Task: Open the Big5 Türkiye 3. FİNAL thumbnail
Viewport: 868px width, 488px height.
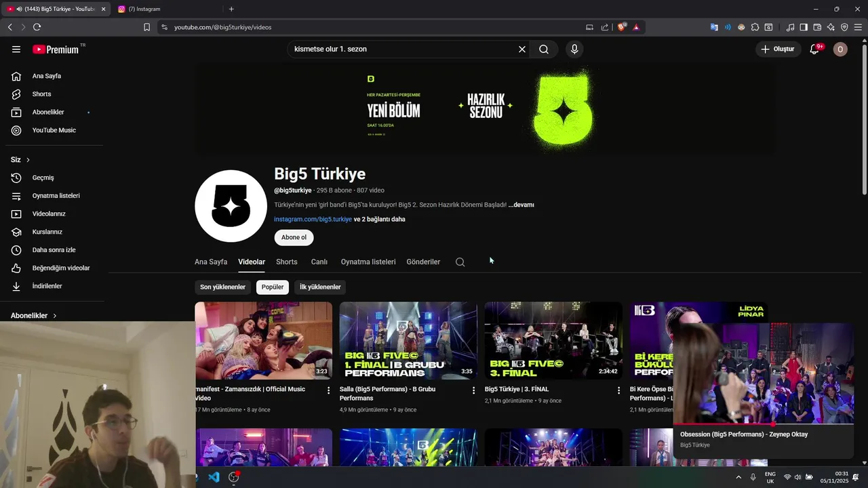Action: pos(553,340)
